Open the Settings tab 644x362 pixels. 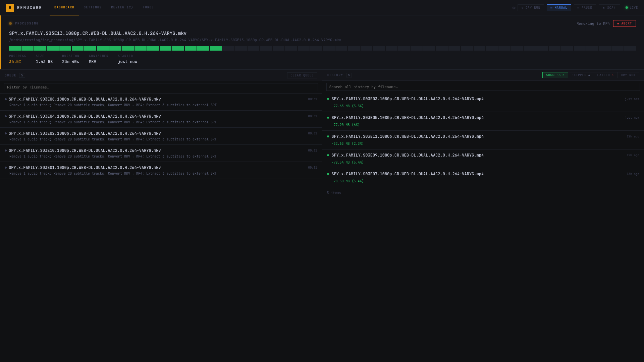93,8
